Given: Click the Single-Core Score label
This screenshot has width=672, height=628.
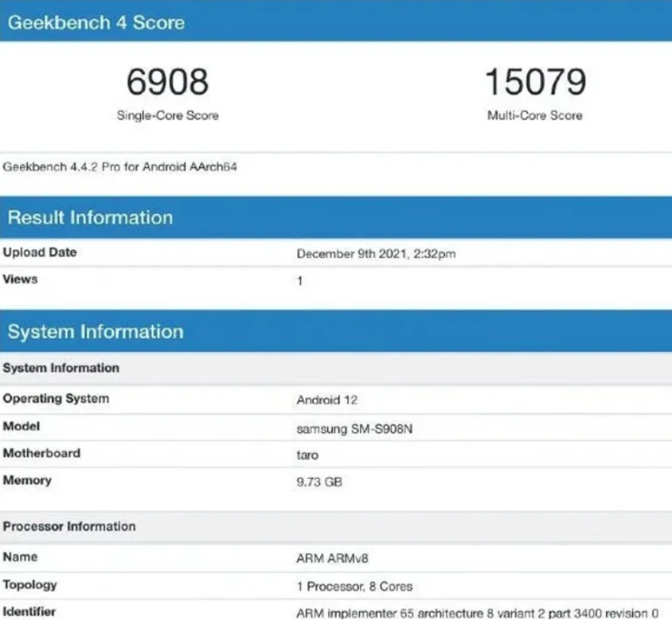Looking at the screenshot, I should coord(167,115).
